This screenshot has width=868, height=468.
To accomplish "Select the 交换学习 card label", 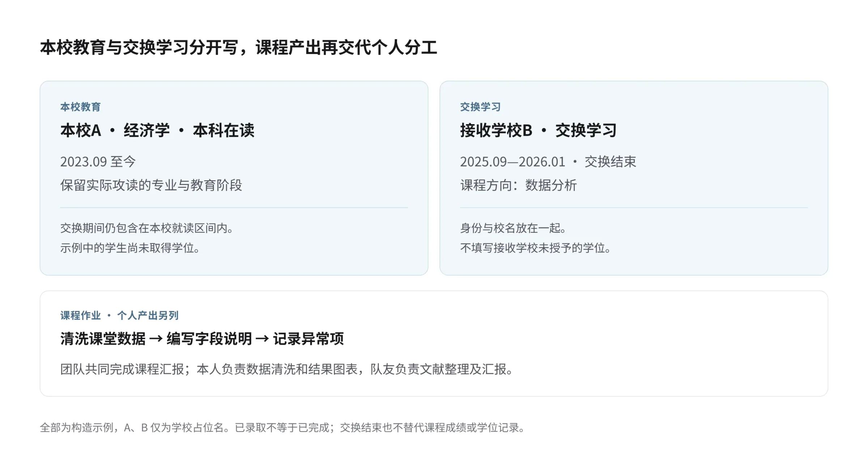I will pos(480,107).
